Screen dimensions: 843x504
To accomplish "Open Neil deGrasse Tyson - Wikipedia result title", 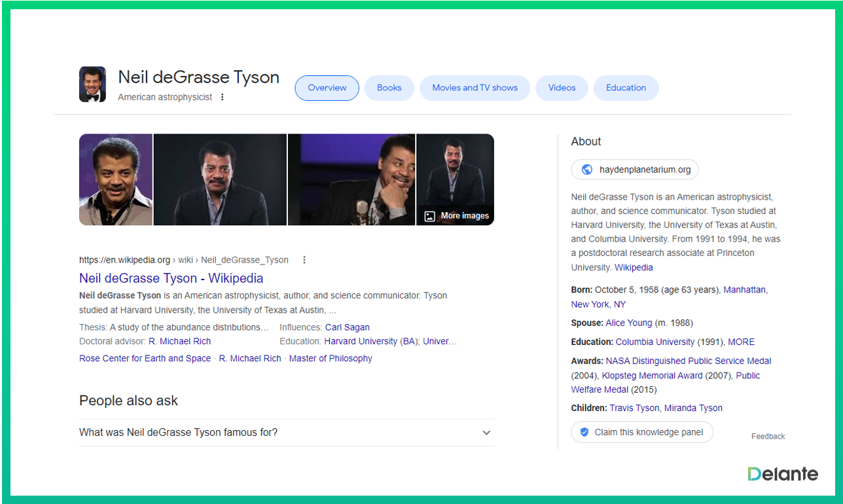I will tap(171, 278).
